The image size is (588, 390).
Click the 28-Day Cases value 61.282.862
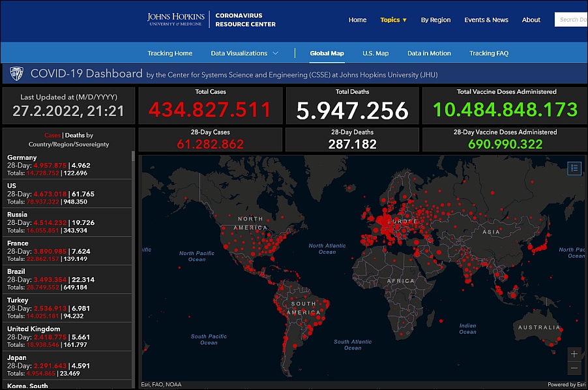(210, 144)
